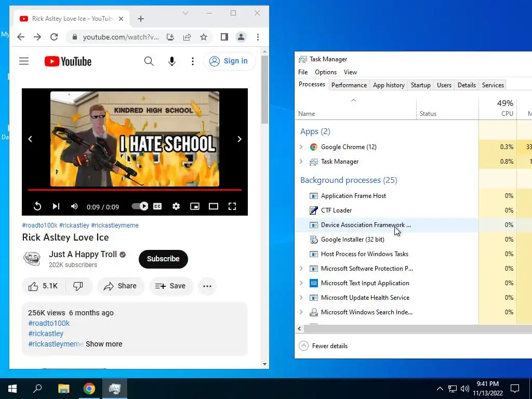The height and width of the screenshot is (399, 532).
Task: Expand Task Manager process entry
Action: point(301,162)
